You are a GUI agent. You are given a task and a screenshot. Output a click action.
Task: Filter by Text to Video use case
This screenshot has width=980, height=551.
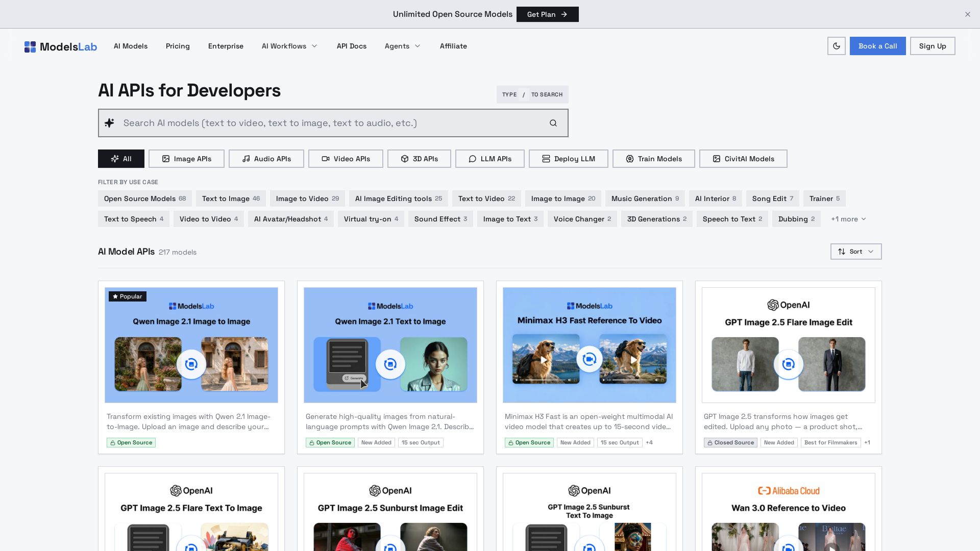tap(486, 198)
